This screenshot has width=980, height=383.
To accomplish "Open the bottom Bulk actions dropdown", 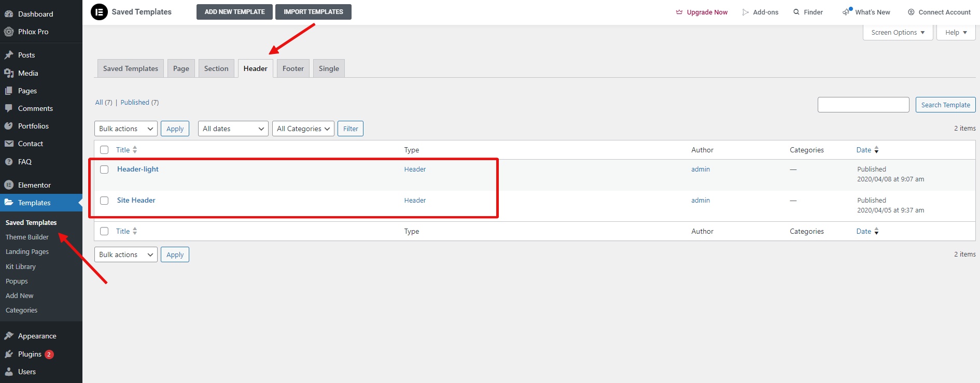I will (x=126, y=254).
